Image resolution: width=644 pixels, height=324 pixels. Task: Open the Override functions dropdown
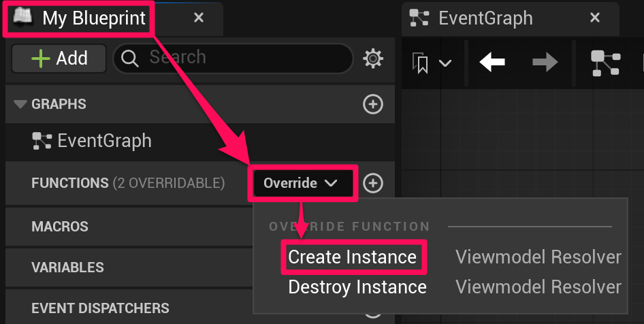point(301,183)
